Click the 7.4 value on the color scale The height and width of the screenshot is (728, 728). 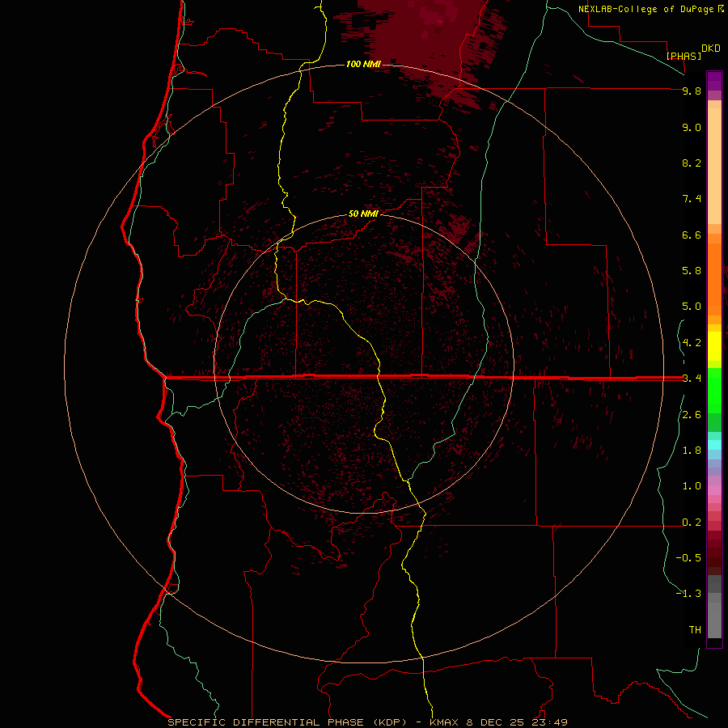[692, 199]
